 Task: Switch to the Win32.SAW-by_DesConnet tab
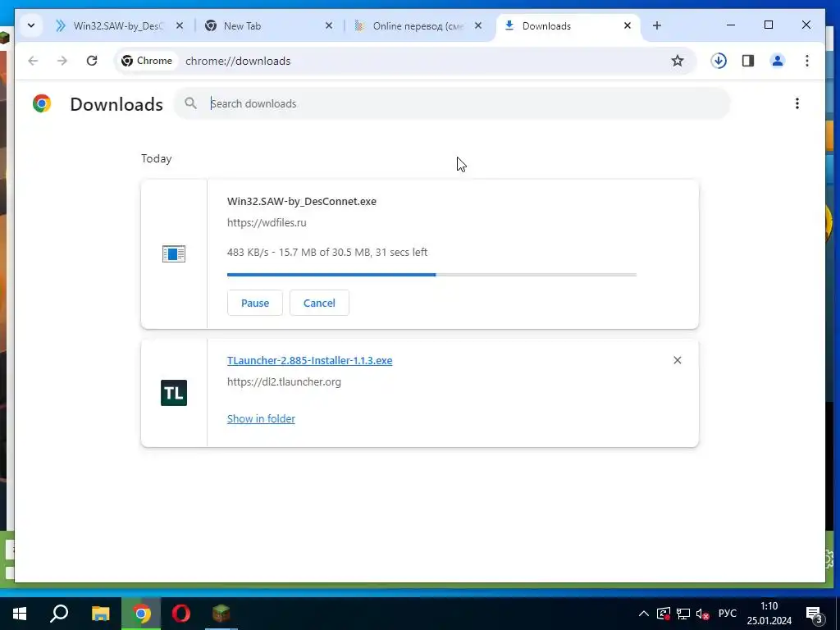(x=118, y=25)
